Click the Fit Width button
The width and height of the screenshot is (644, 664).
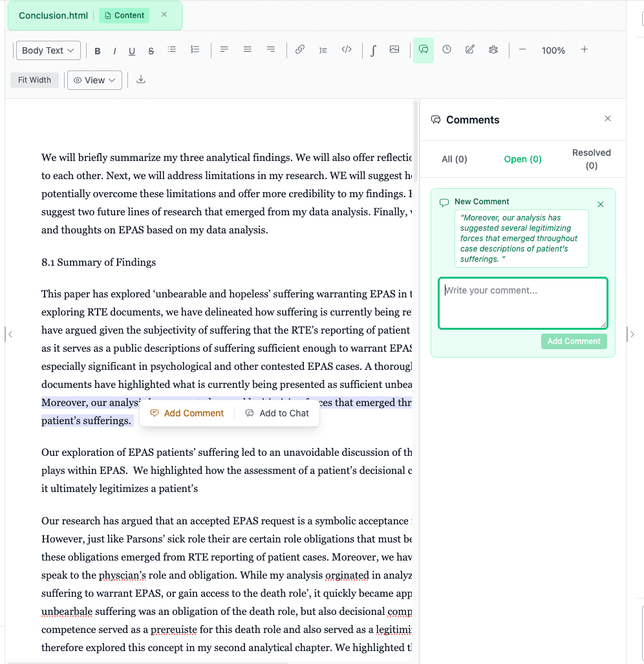click(34, 80)
